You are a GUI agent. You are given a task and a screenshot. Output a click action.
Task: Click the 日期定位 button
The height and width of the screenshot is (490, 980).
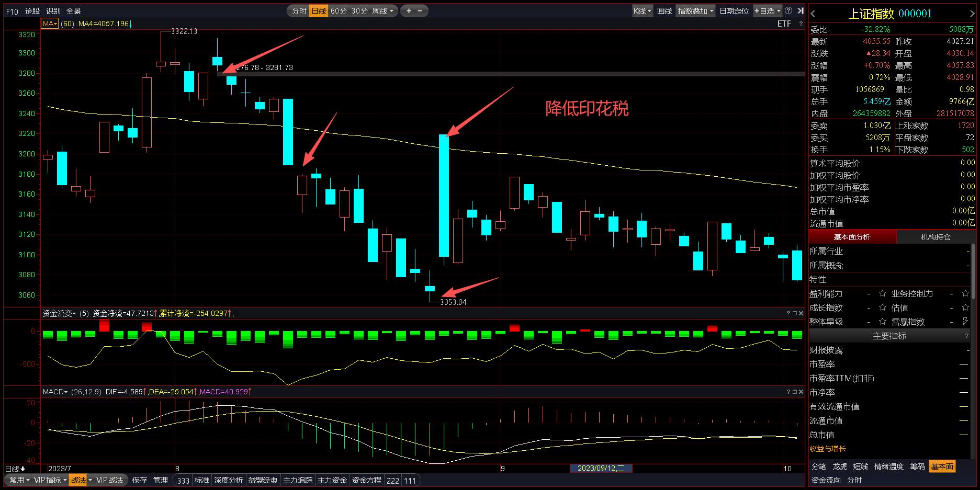click(x=734, y=11)
